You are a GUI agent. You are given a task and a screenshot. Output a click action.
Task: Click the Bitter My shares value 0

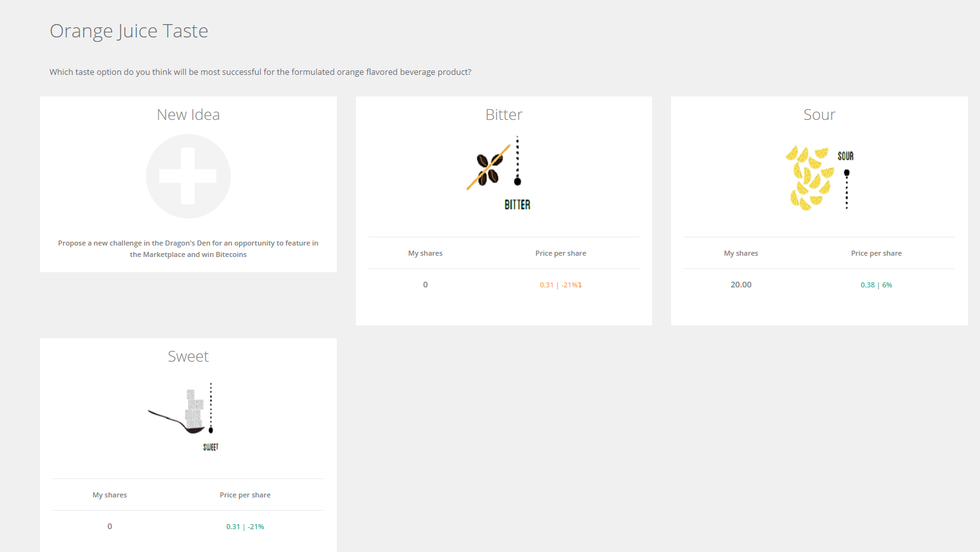coord(425,285)
